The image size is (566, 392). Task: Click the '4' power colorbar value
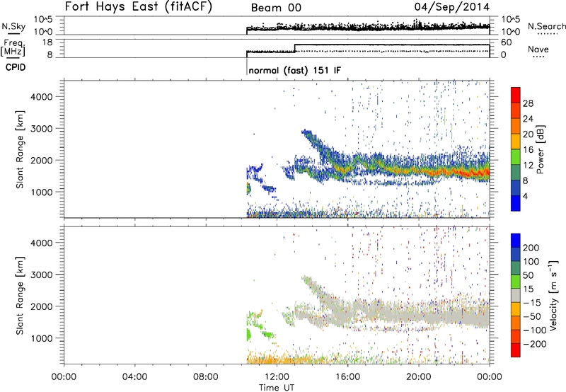[525, 196]
